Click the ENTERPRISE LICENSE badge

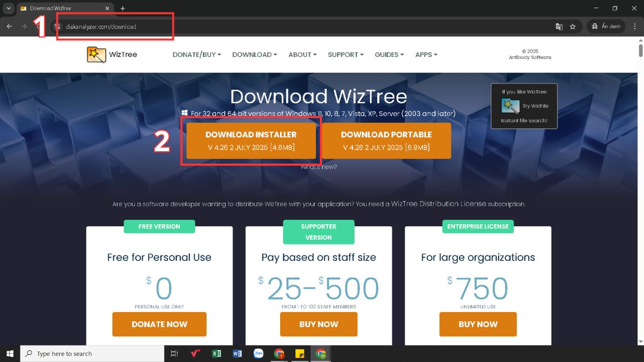pyautogui.click(x=478, y=226)
